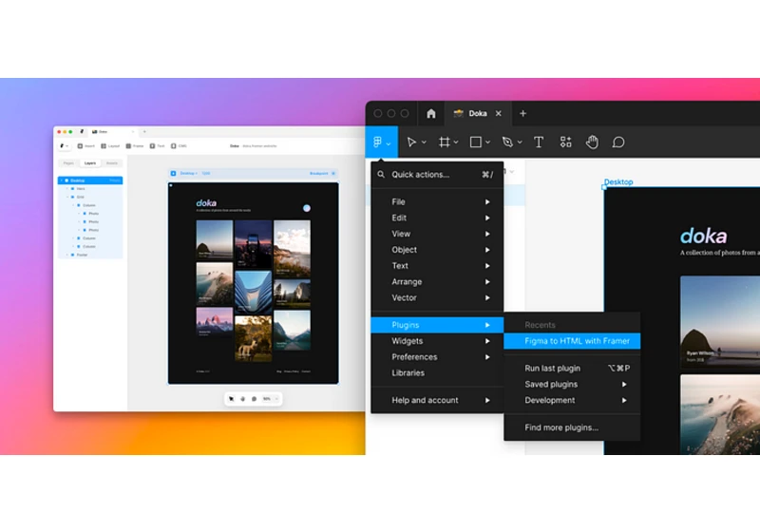
Task: Switch to the Pages tab in Framer
Action: (x=68, y=162)
